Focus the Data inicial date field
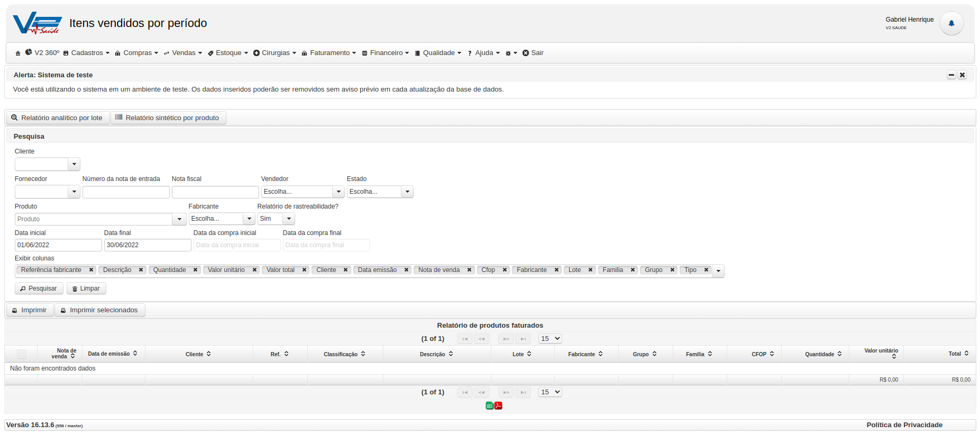Viewport: 980px width, 433px height. click(x=58, y=245)
